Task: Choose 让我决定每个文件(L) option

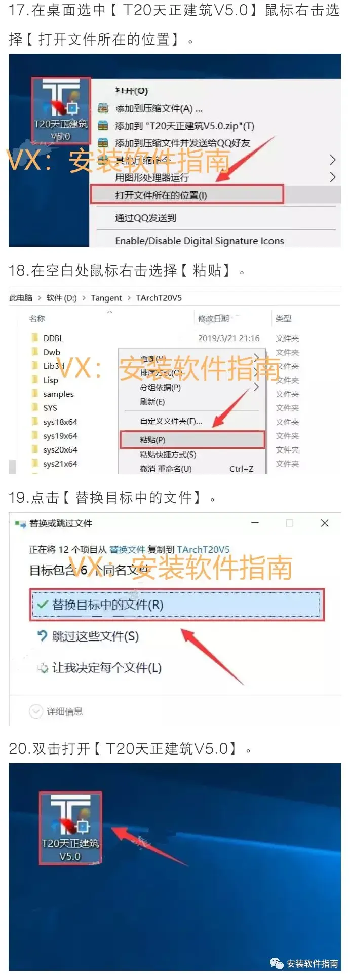Action: (100, 668)
